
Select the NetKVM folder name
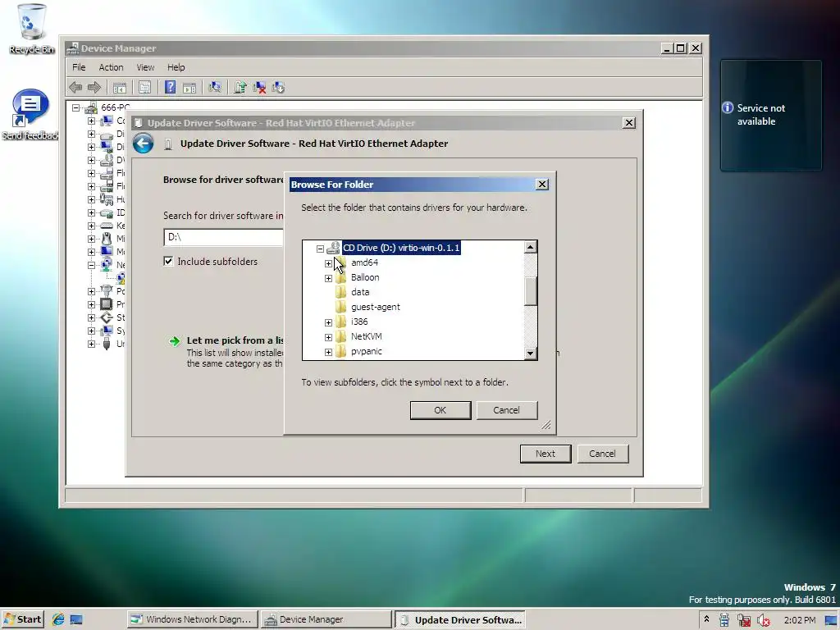(367, 336)
